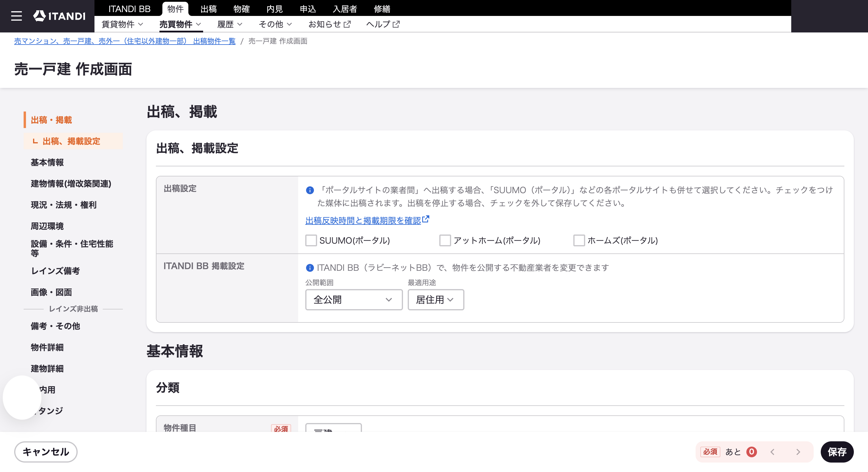Jump to 建物情報(増改築関連) in sidebar
The image size is (868, 472).
click(x=71, y=183)
